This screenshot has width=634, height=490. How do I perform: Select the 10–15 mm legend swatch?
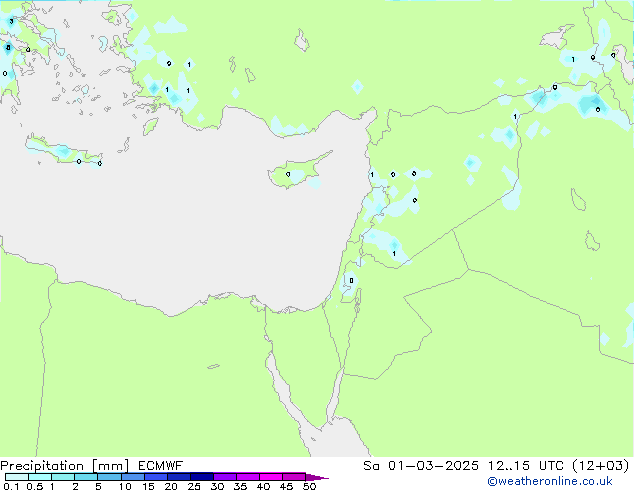point(132,477)
